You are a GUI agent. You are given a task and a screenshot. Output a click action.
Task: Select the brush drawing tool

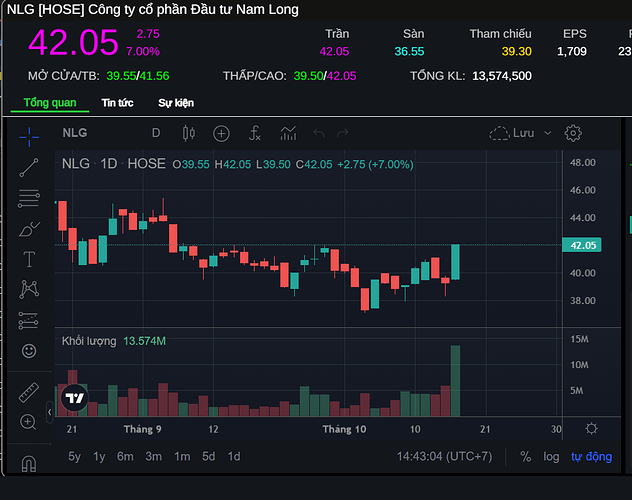pyautogui.click(x=29, y=229)
